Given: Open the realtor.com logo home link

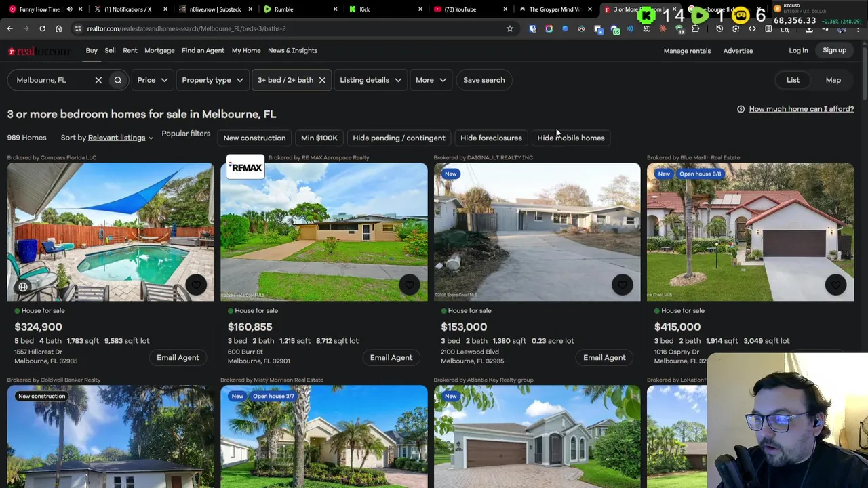Looking at the screenshot, I should tap(39, 51).
